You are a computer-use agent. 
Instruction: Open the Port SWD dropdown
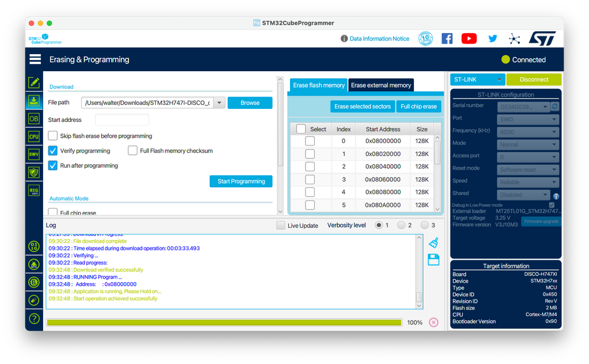click(528, 120)
